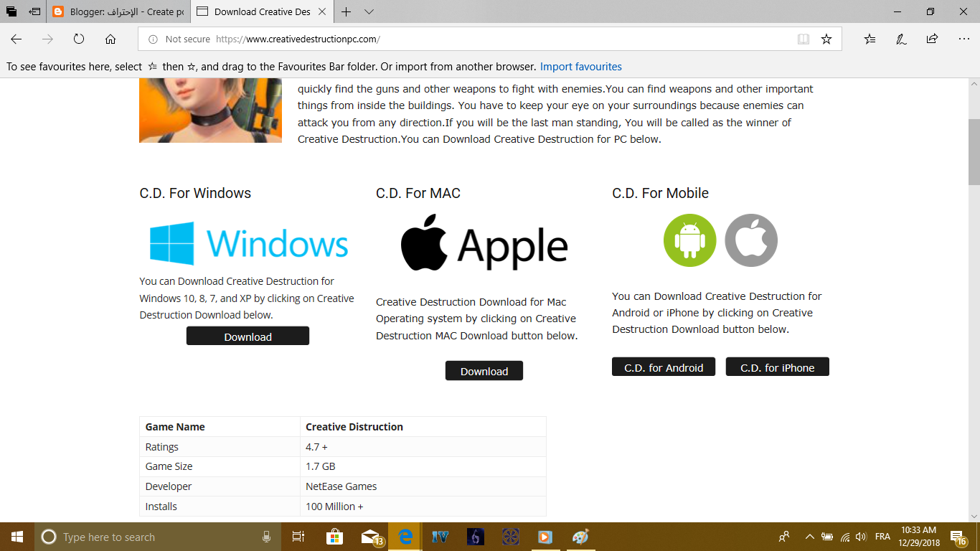980x551 pixels.
Task: Click the Type here to search box
Action: coord(158,537)
